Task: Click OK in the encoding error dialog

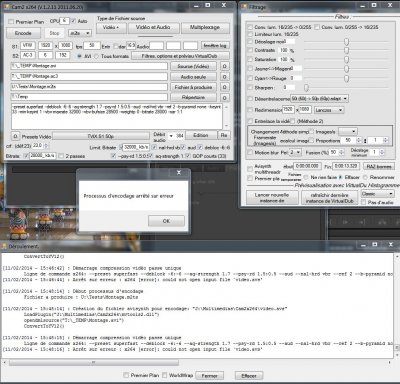Action: point(166,221)
